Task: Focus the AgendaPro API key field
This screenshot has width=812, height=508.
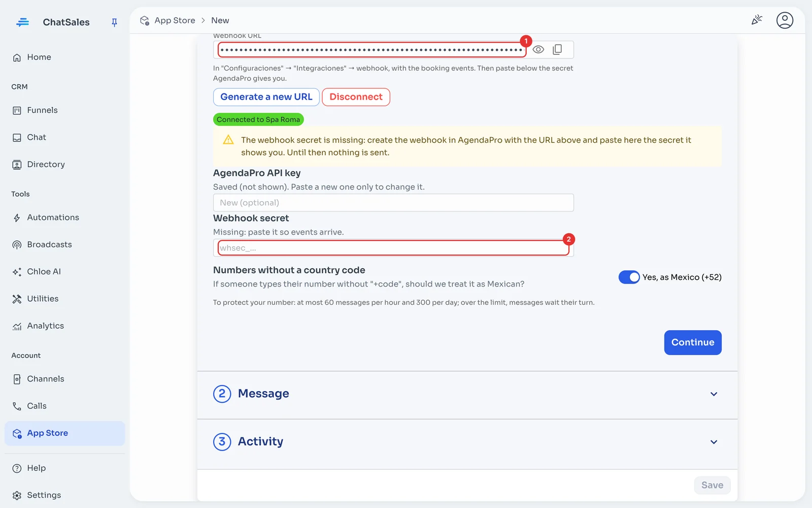Action: click(393, 203)
